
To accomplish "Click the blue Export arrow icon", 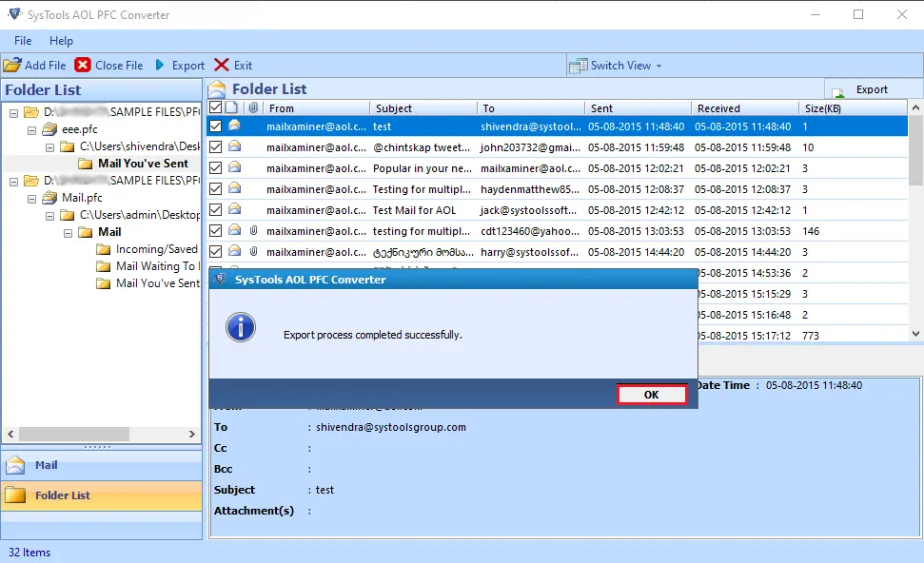I will click(x=160, y=65).
